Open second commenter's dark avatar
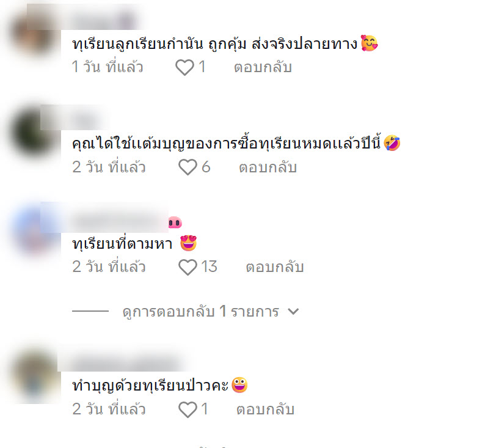This screenshot has width=485, height=448. click(34, 133)
